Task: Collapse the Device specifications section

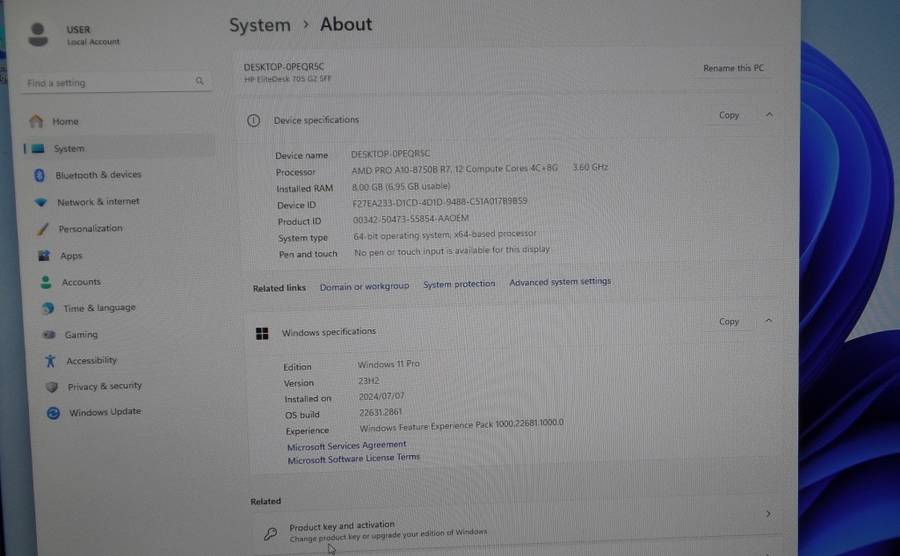Action: [x=769, y=115]
